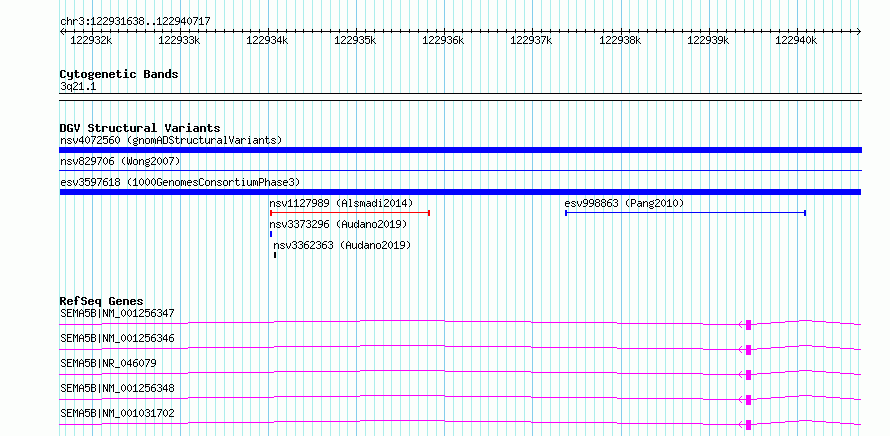Click the 122940k ruler tick label

point(796,40)
